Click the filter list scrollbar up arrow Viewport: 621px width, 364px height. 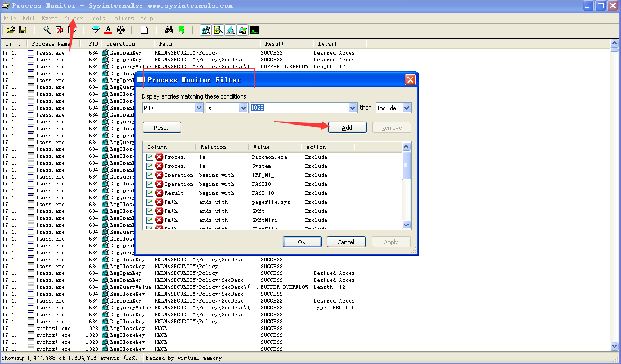point(406,147)
